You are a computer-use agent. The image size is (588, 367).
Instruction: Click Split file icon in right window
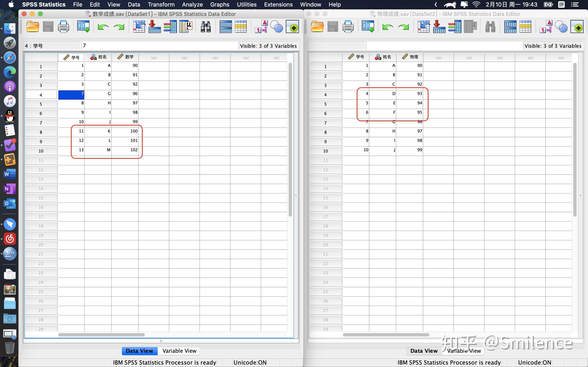pos(510,27)
